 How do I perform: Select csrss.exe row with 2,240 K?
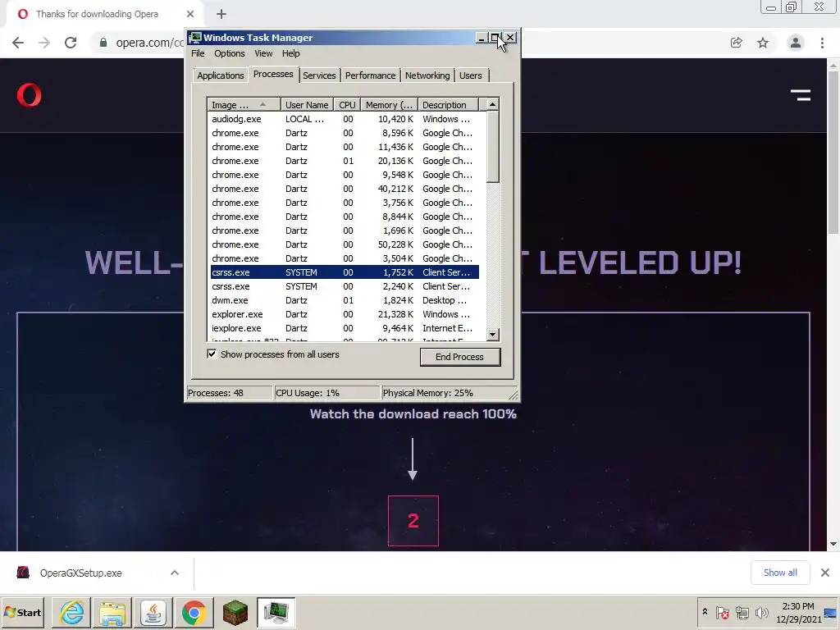click(345, 286)
